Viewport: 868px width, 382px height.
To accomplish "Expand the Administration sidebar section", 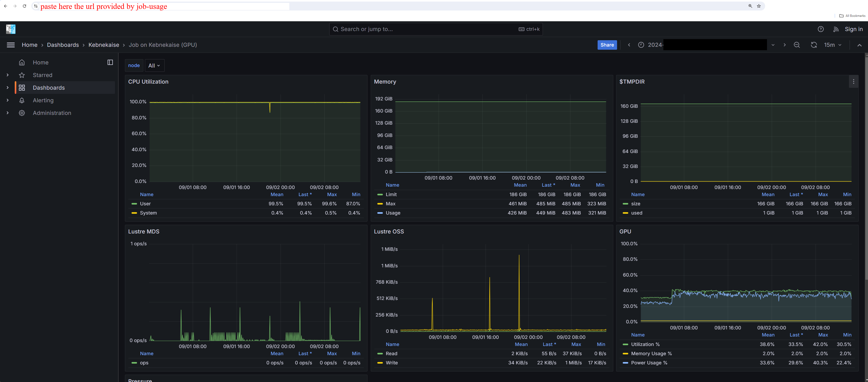I will pos(7,113).
